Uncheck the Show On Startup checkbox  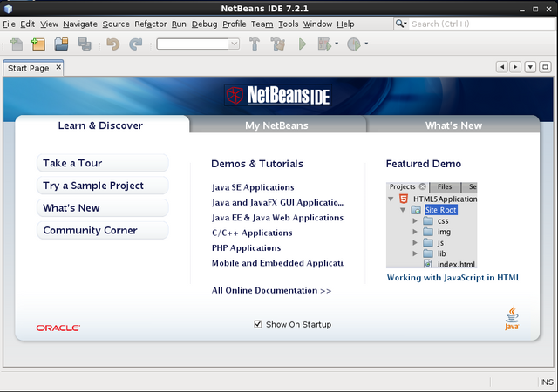pyautogui.click(x=258, y=324)
